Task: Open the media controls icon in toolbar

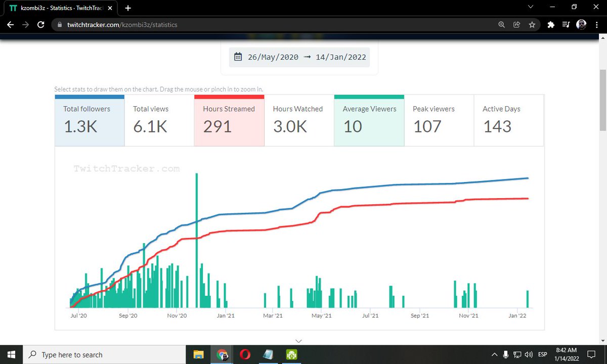Action: [x=566, y=24]
